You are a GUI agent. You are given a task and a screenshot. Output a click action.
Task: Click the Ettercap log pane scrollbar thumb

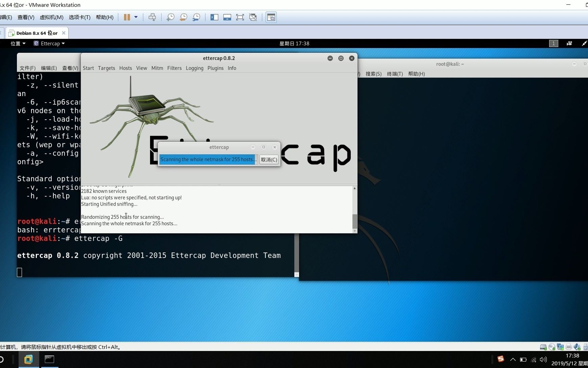354,221
